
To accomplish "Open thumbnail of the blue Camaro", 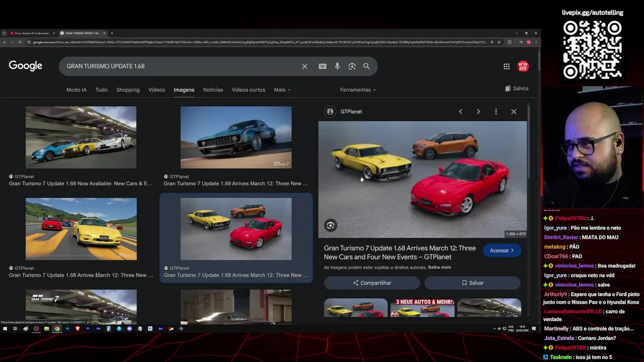I will coord(236,137).
